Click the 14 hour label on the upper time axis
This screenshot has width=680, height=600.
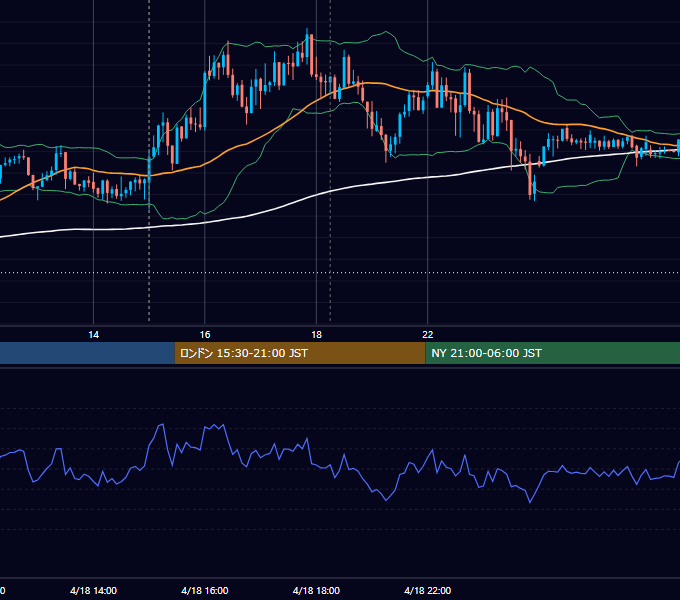(x=93, y=335)
